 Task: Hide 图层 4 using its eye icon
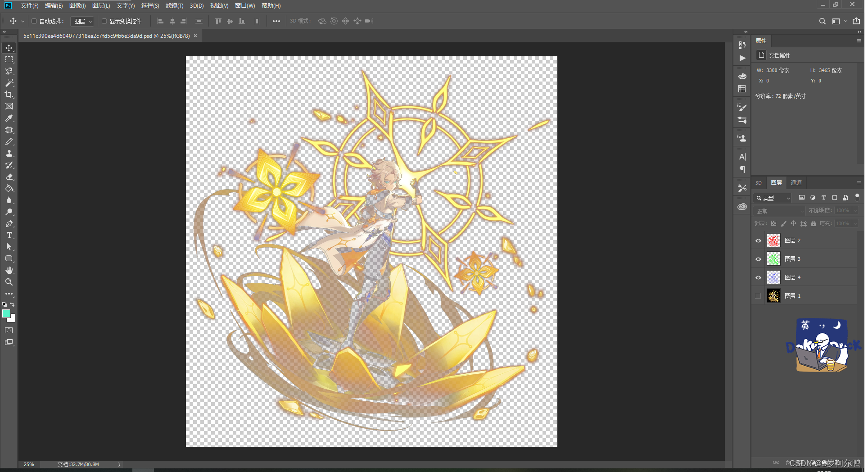[758, 277]
